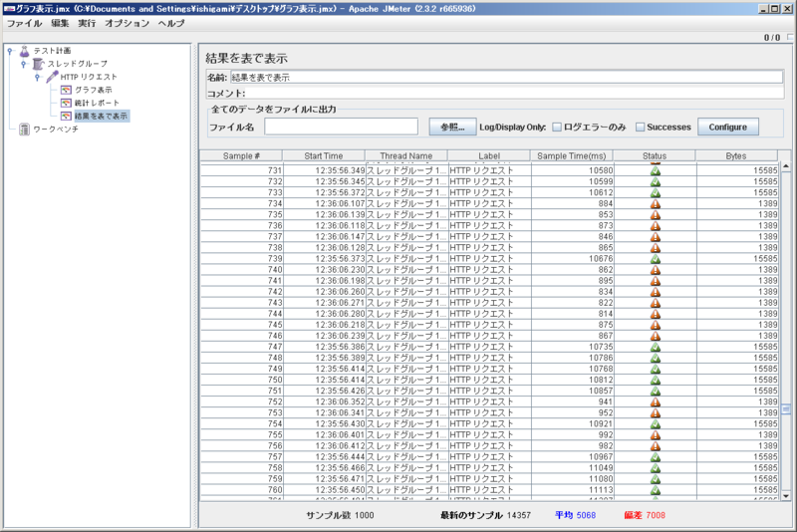Open the 編集 menu
The image size is (797, 532).
60,23
